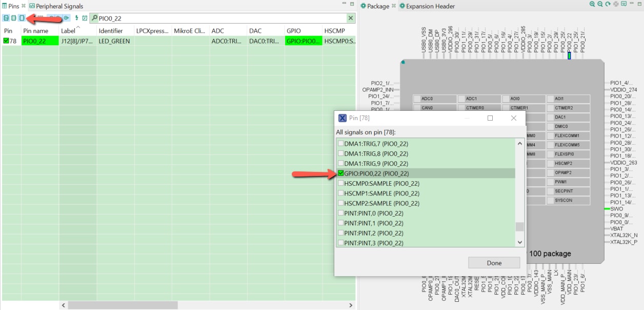Toggle the pin 78 checkbox in the table
The image size is (644, 310).
[6, 41]
